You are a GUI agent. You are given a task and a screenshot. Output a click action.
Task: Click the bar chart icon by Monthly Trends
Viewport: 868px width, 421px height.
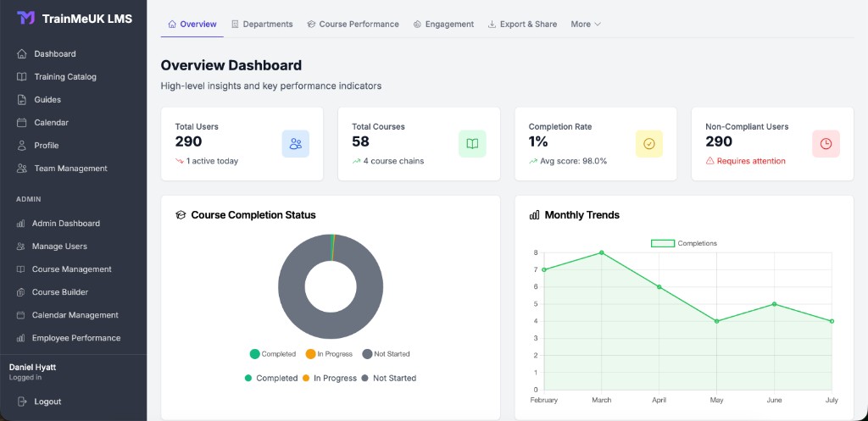[x=534, y=214]
